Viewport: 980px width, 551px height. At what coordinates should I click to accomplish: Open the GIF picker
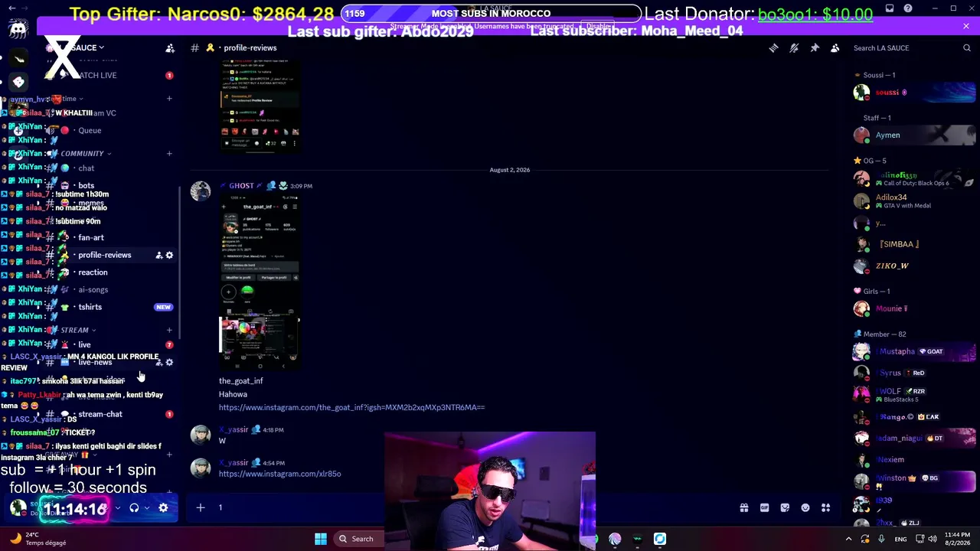764,507
